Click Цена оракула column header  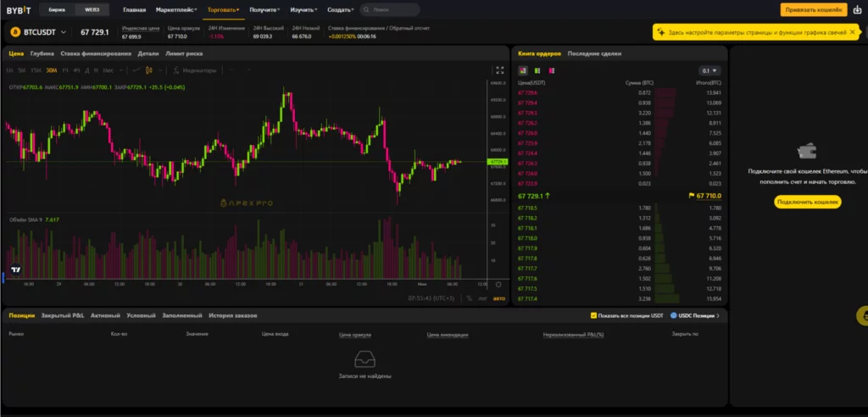(355, 335)
